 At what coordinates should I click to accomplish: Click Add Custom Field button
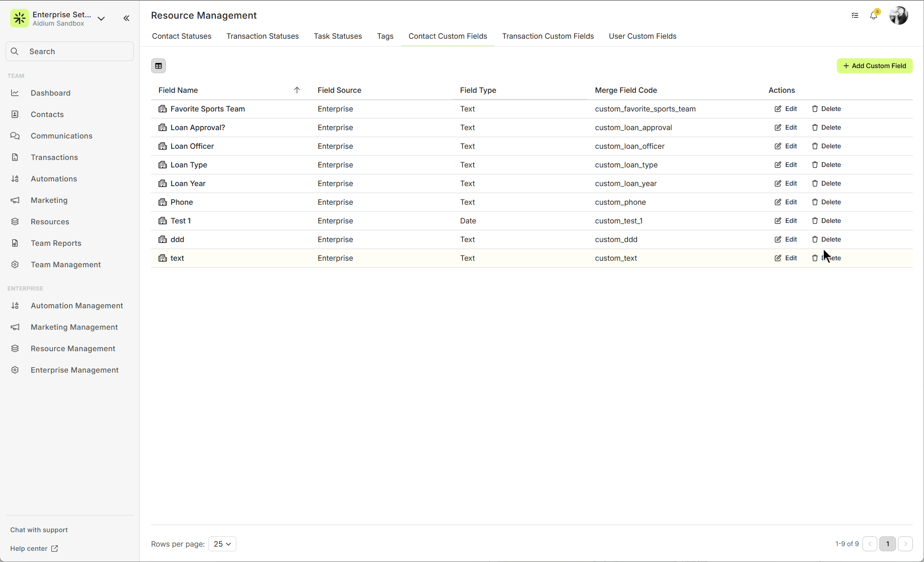pos(875,66)
